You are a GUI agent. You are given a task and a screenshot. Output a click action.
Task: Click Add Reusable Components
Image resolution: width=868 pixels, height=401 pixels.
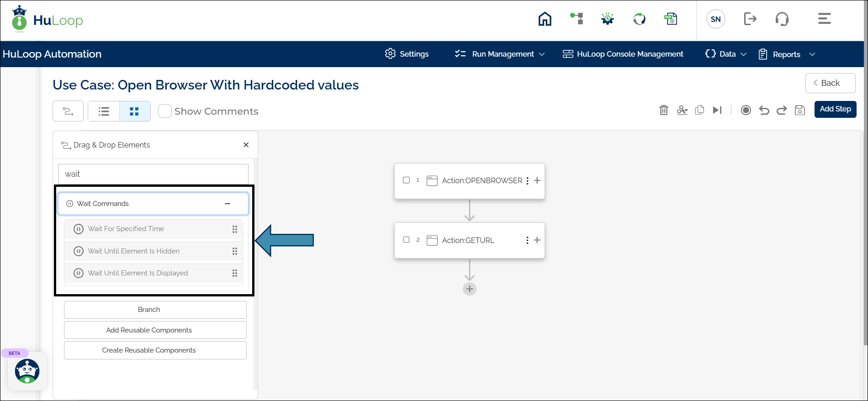155,330
